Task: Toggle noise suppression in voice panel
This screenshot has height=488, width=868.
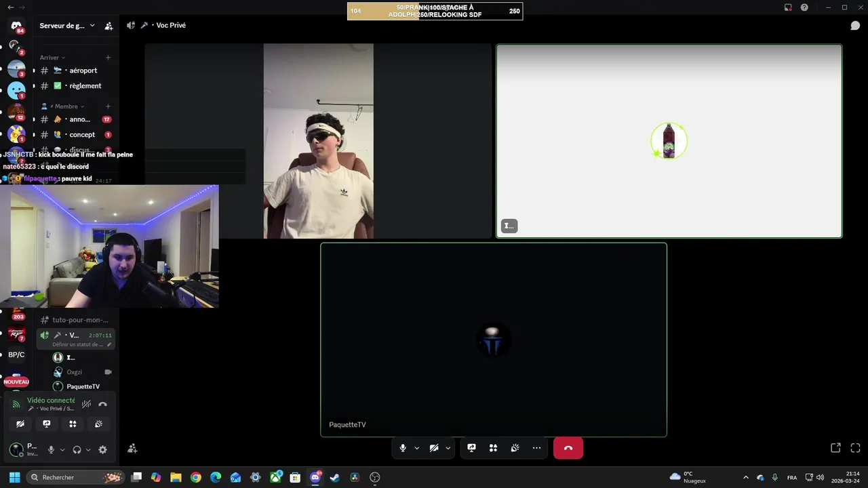Action: pyautogui.click(x=86, y=404)
